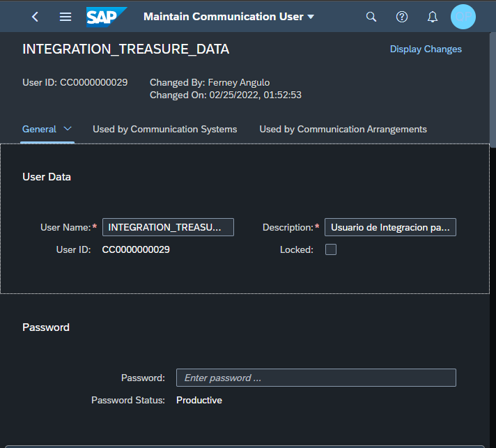The image size is (496, 448).
Task: Click the User Name input field
Action: (168, 227)
